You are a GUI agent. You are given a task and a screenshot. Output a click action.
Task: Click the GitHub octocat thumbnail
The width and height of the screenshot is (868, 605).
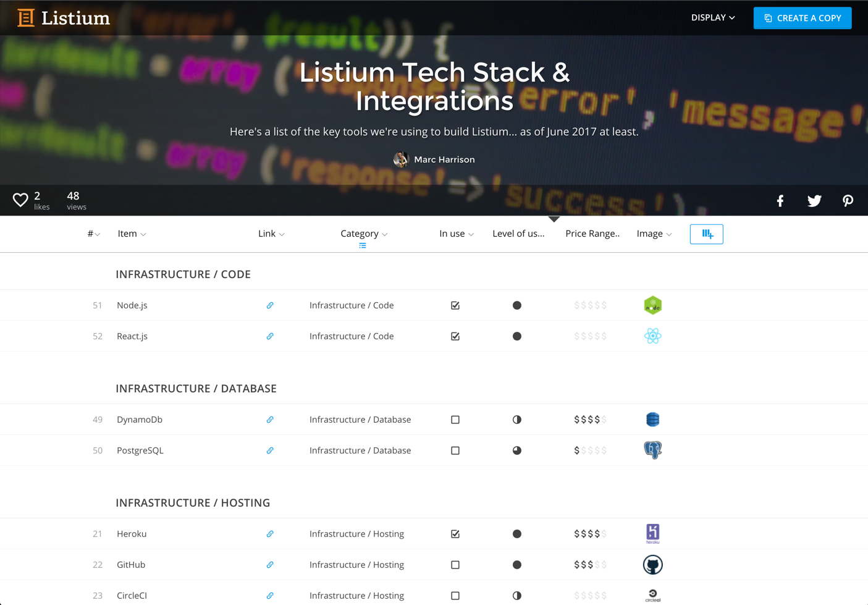(653, 565)
